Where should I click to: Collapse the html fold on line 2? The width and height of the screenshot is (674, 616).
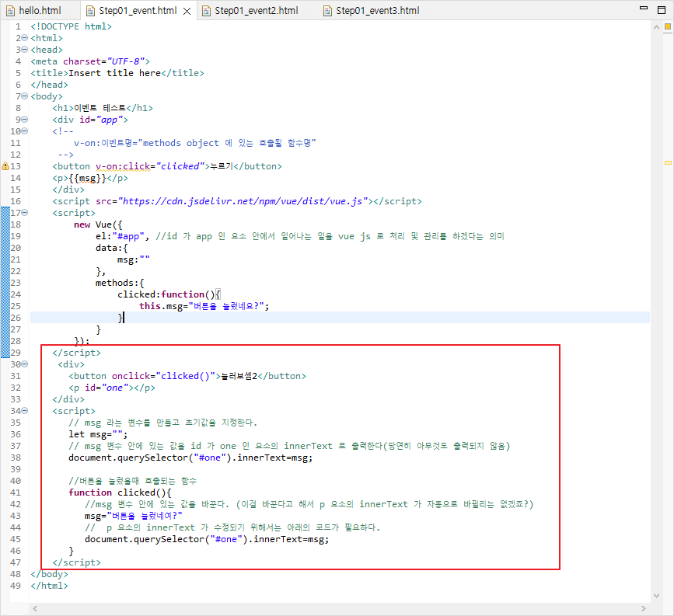[25, 38]
